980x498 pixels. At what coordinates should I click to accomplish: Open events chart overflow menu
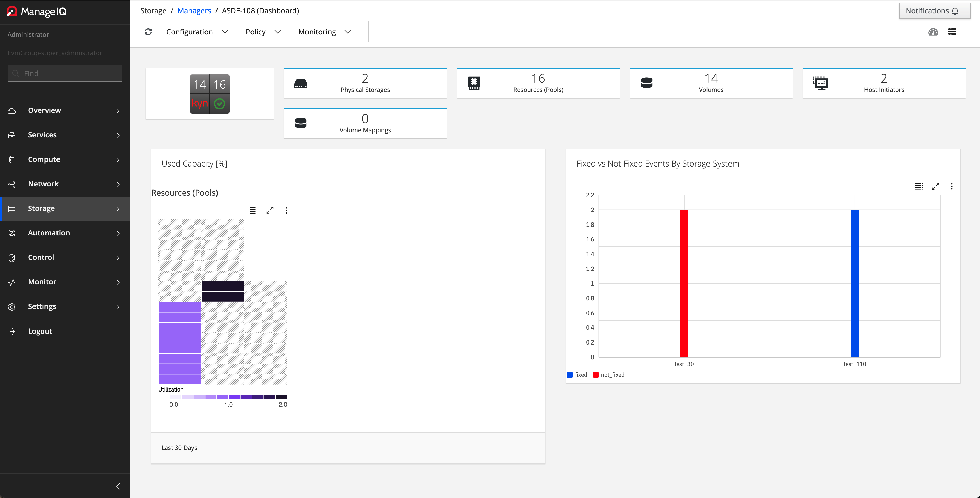tap(952, 186)
